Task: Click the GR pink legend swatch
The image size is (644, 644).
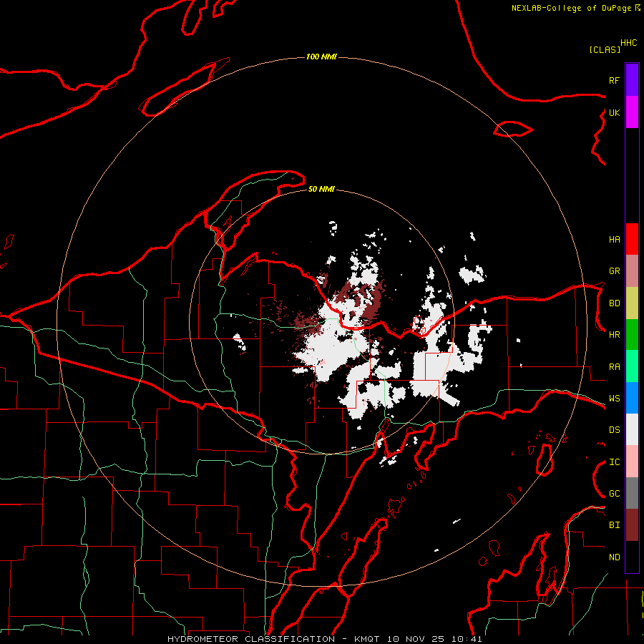Action: (x=632, y=271)
